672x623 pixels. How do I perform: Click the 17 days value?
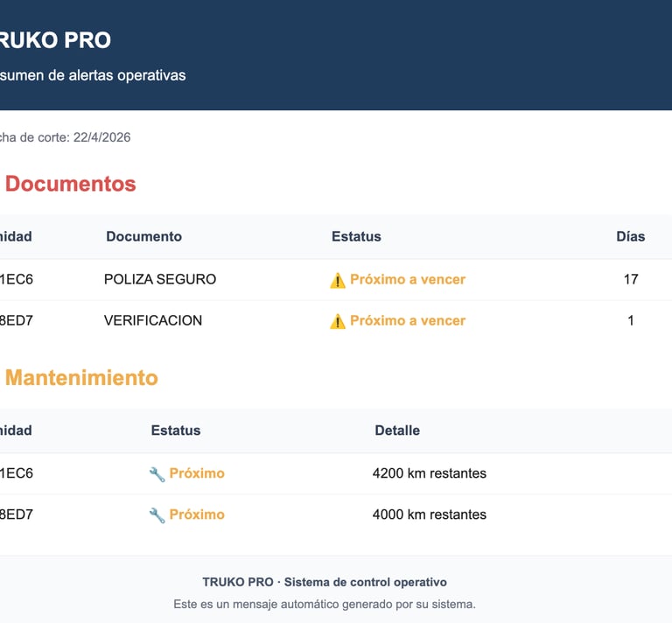(631, 280)
